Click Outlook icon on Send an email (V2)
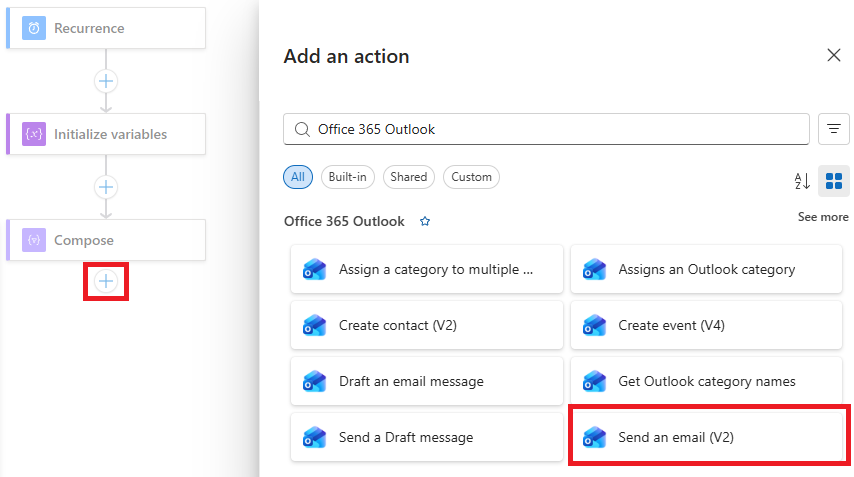 pos(594,437)
